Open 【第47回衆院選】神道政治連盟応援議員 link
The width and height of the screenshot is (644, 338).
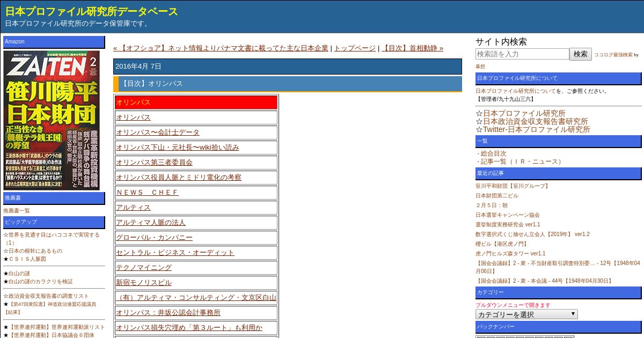point(50,308)
